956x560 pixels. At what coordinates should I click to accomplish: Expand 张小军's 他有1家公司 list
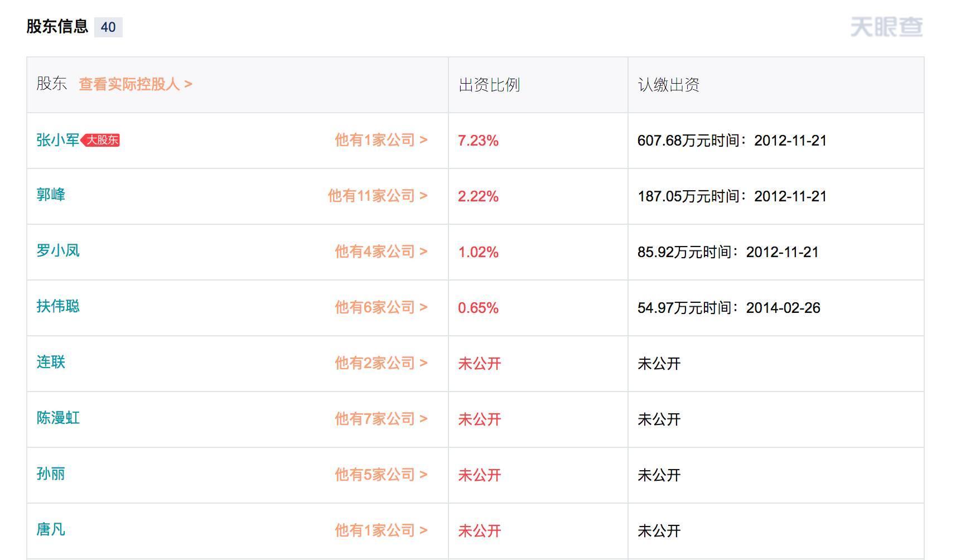(381, 140)
